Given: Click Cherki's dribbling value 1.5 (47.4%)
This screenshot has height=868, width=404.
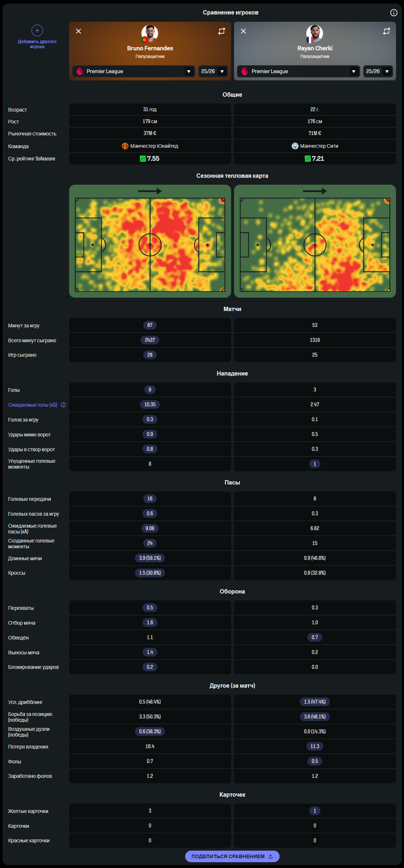Looking at the screenshot, I should pyautogui.click(x=315, y=702).
